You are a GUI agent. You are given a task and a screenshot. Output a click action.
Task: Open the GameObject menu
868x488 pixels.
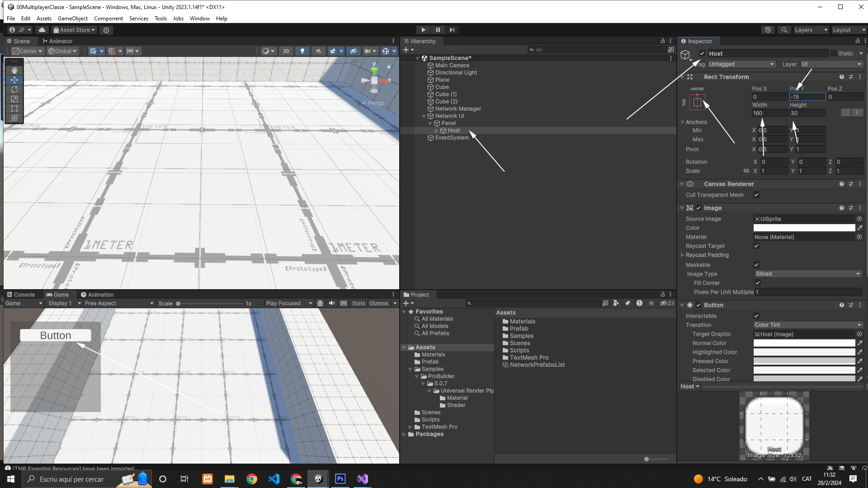click(72, 19)
